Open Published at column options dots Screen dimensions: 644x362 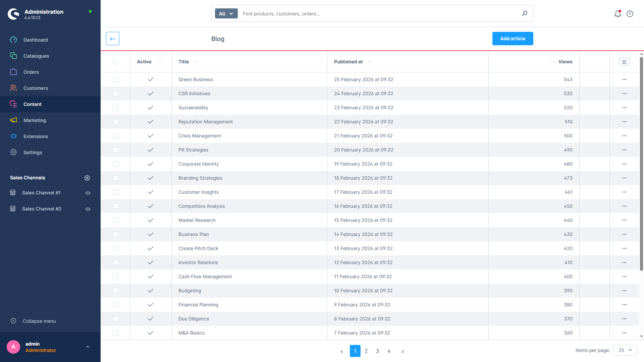[370, 62]
